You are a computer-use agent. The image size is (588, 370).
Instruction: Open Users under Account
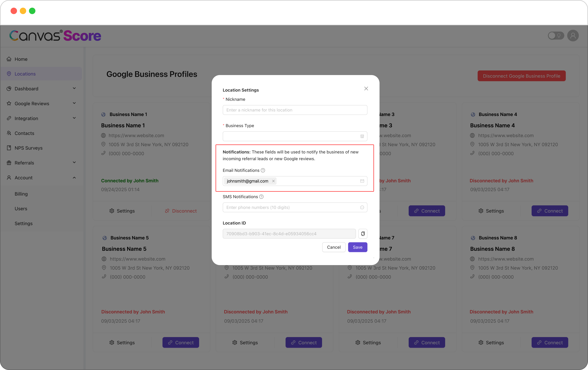pyautogui.click(x=21, y=209)
